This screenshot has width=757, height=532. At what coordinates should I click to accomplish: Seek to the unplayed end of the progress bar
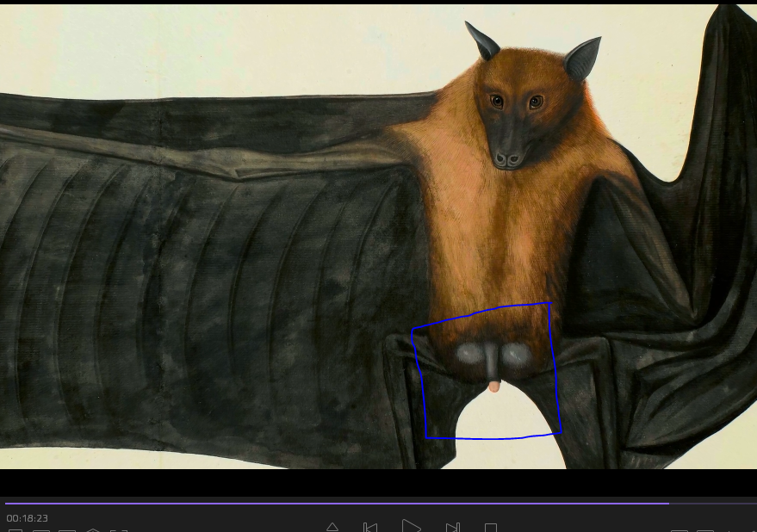click(713, 503)
